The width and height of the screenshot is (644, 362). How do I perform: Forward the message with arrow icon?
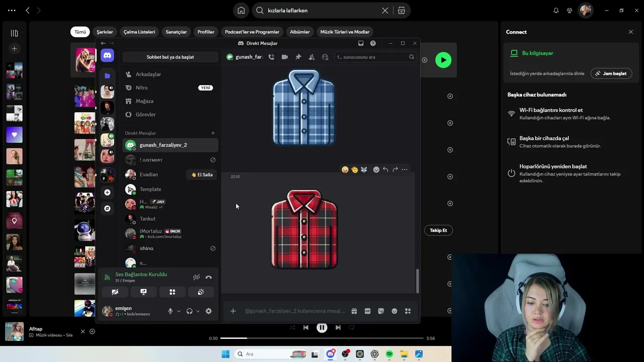click(x=395, y=169)
